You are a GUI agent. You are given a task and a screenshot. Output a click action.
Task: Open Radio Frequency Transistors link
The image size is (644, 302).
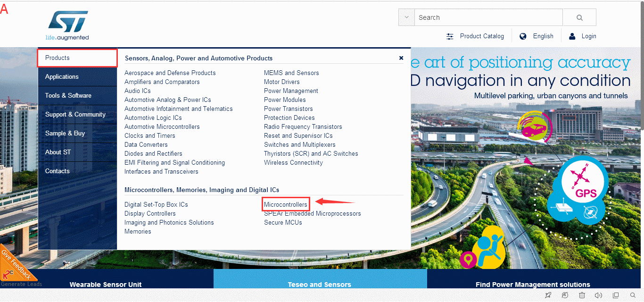point(303,127)
